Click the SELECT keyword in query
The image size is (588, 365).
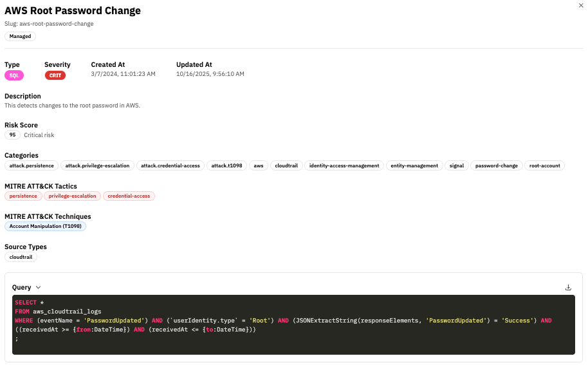(x=26, y=303)
